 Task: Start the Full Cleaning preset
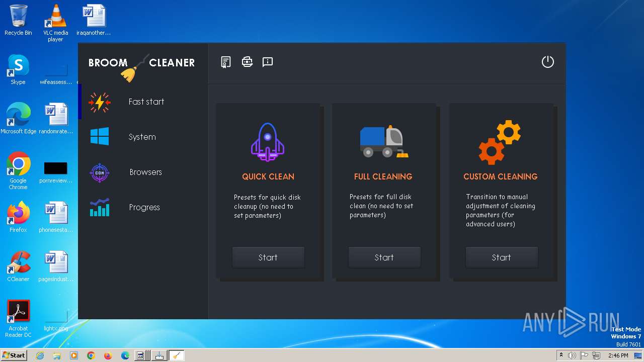click(384, 257)
